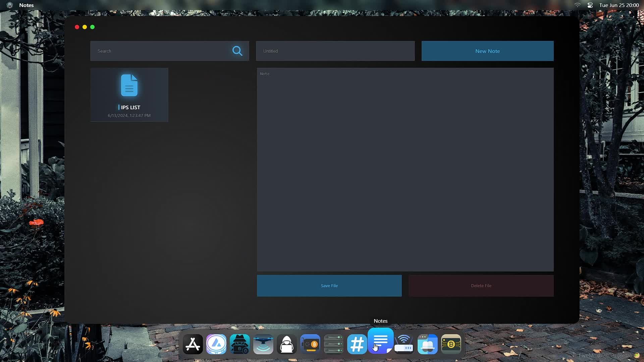
Task: Click the Notes menu bar item
Action: [26, 5]
